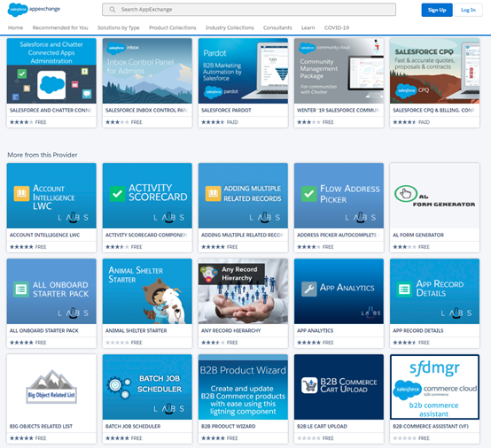491x448 pixels.
Task: Click the Batch Job Scheduler gears icon
Action: coord(119,388)
